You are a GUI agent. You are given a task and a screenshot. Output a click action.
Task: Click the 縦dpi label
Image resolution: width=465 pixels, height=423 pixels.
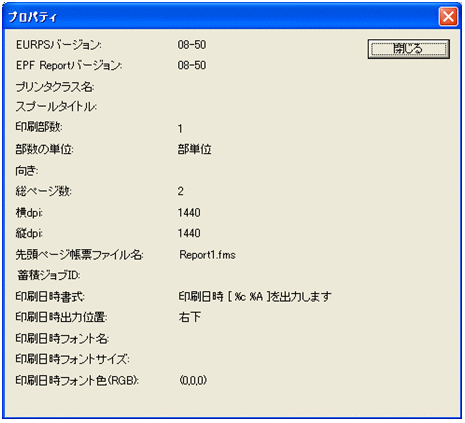29,233
